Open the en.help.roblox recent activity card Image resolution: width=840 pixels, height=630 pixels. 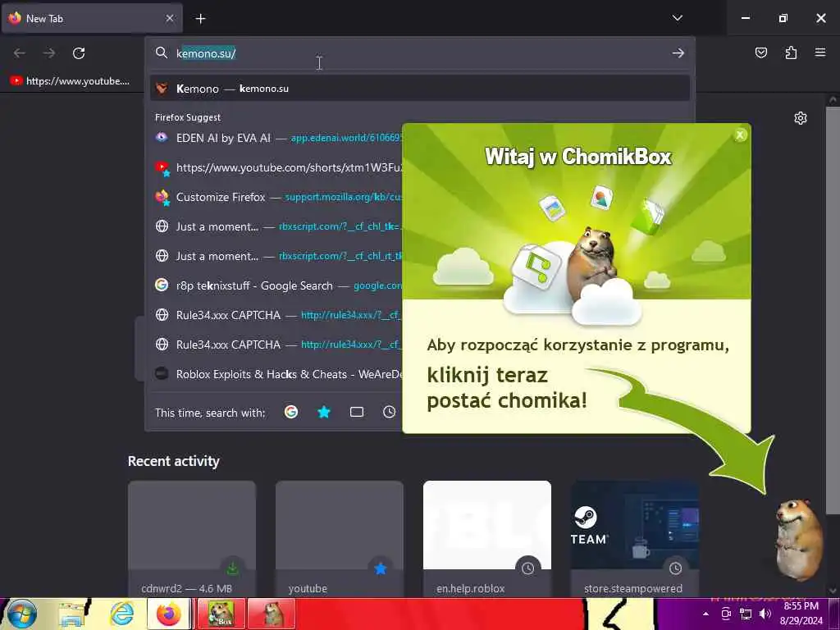click(487, 538)
